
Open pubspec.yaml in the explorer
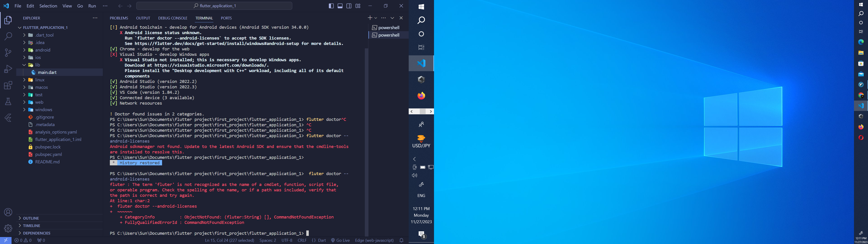(x=49, y=154)
